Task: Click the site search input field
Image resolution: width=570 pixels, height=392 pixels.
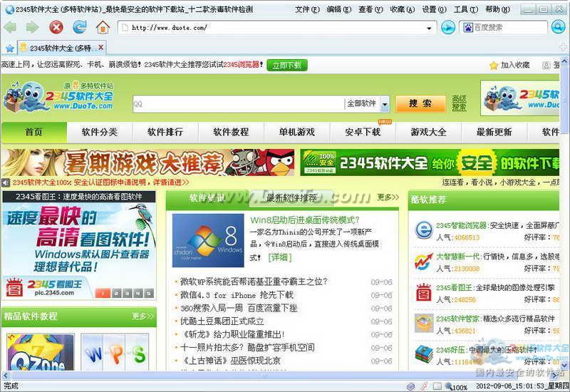Action: click(238, 104)
